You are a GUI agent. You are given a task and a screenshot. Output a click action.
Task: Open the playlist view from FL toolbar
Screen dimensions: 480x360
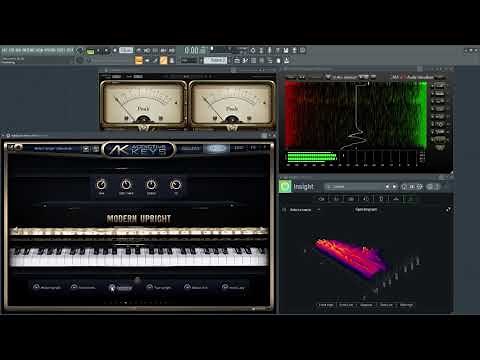click(236, 60)
